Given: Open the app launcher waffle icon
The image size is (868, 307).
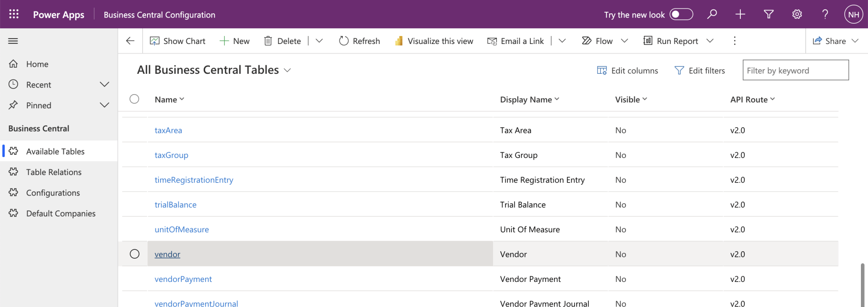Looking at the screenshot, I should click(14, 14).
